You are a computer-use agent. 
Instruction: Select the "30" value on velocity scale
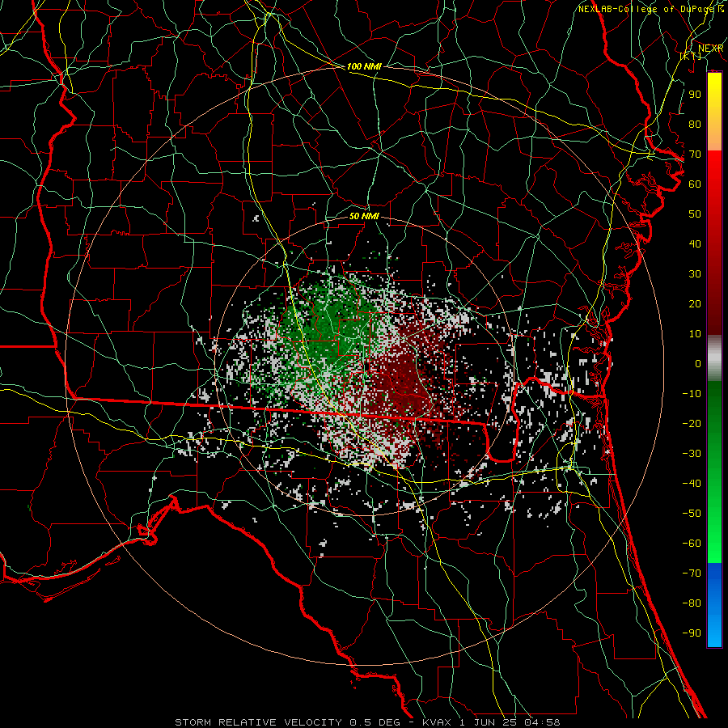coord(695,274)
